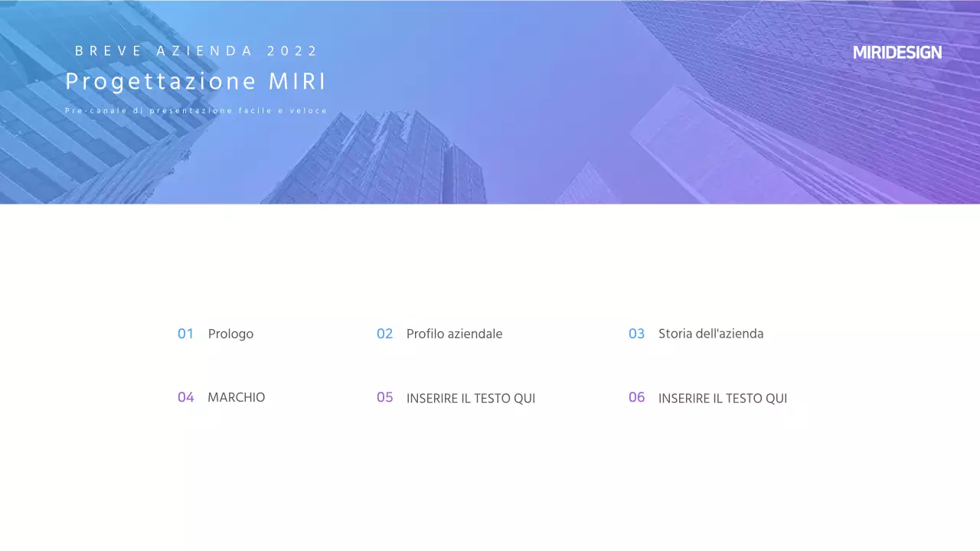This screenshot has height=551, width=980.
Task: Open Storia dell'azienda entry
Action: [710, 334]
